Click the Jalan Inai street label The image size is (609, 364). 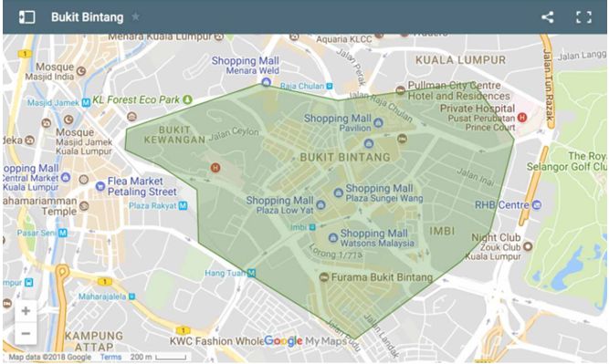(x=475, y=177)
